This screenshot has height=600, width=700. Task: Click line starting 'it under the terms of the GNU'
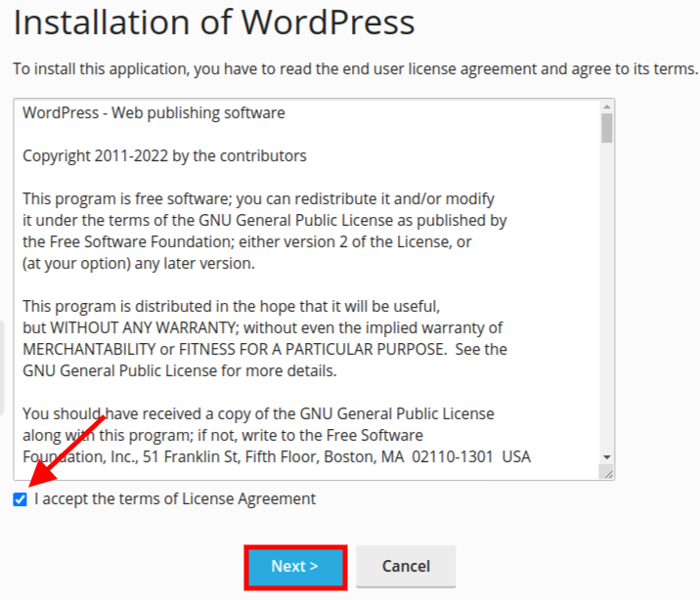coord(265,221)
